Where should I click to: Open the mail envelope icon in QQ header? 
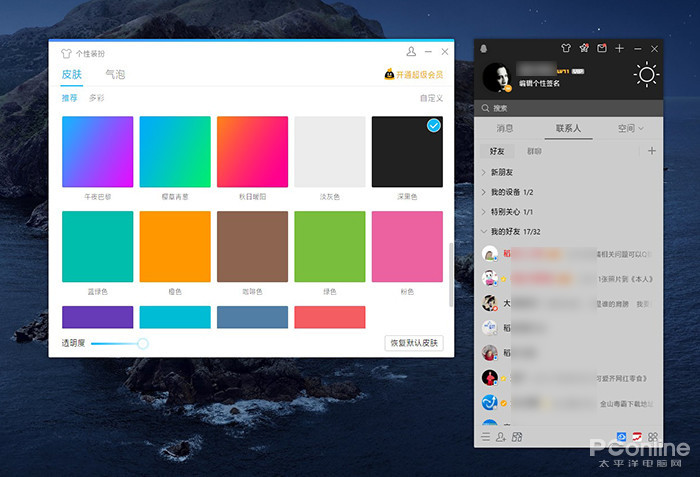(x=602, y=48)
